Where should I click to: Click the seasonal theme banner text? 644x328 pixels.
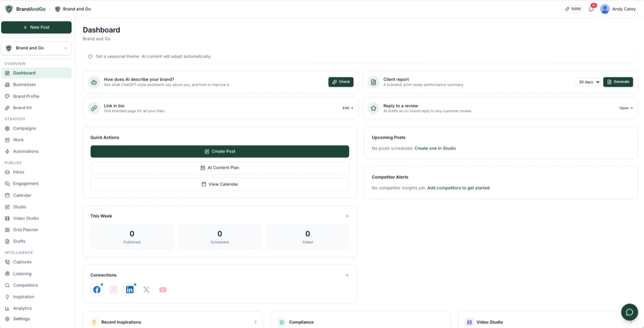153,56
